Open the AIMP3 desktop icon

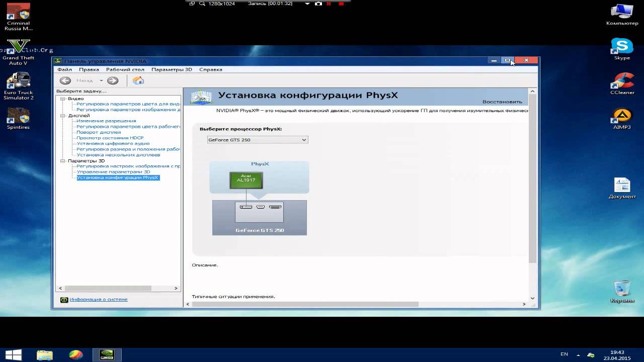point(622,119)
